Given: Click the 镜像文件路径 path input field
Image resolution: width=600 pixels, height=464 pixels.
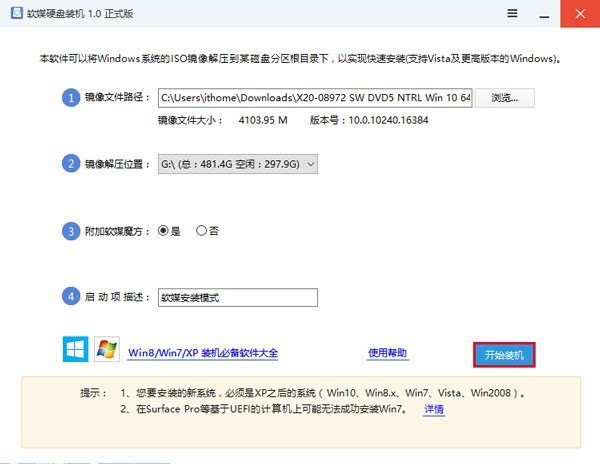Looking at the screenshot, I should [314, 98].
